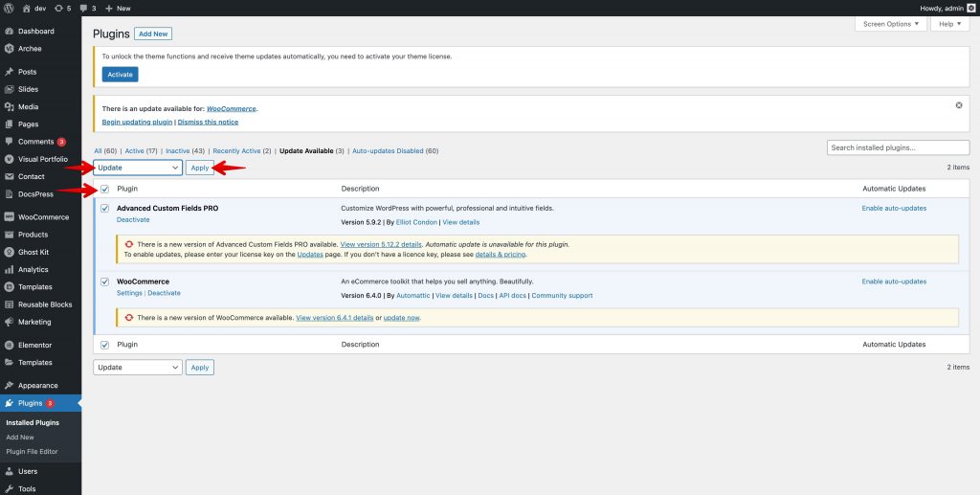Sort by Plugin column header
This screenshot has width=980, height=495.
coord(127,189)
